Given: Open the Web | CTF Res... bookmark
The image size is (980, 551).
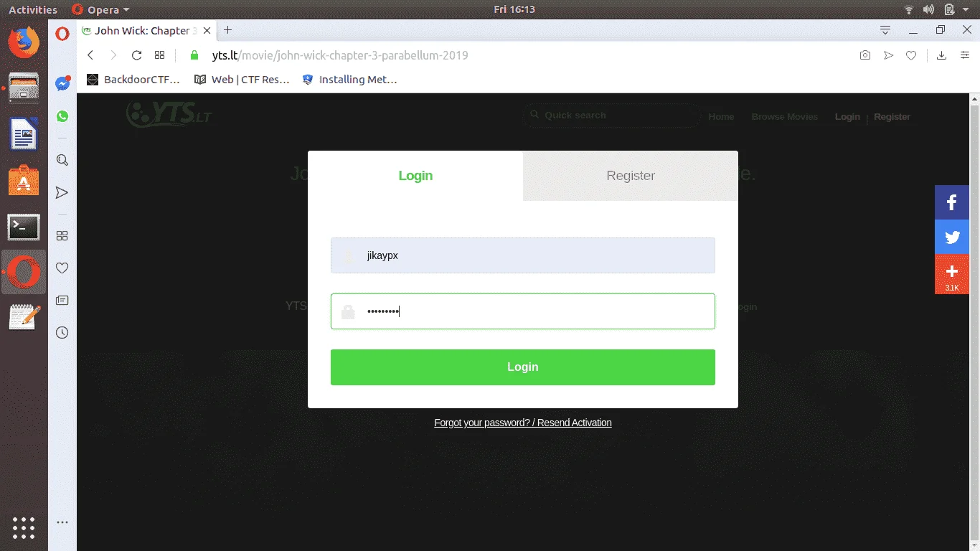Looking at the screenshot, I should pyautogui.click(x=242, y=80).
